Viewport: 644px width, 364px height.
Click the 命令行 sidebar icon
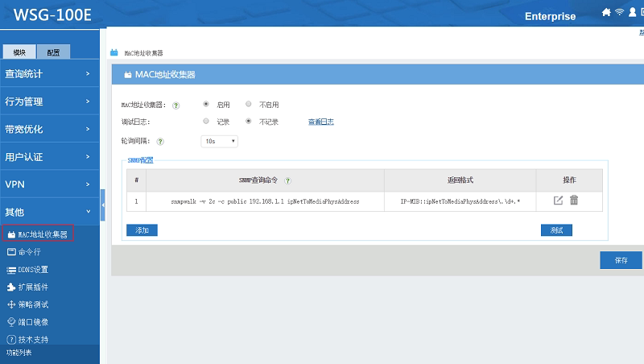(11, 252)
